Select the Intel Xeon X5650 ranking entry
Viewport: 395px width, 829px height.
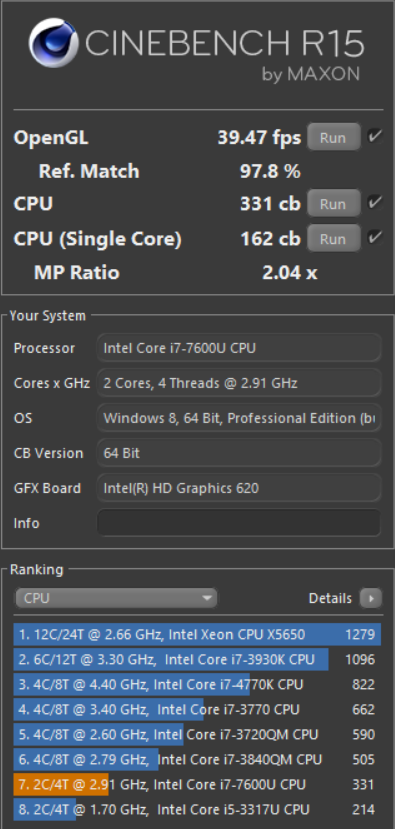pyautogui.click(x=197, y=634)
